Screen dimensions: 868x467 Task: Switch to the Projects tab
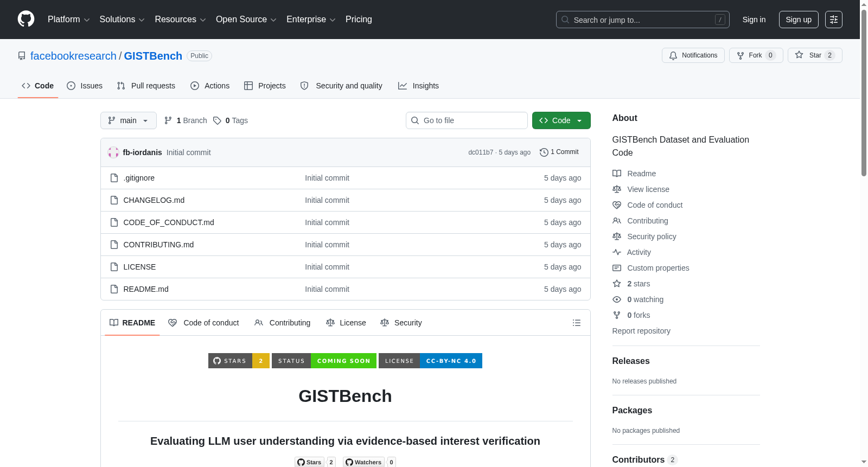[x=265, y=86]
